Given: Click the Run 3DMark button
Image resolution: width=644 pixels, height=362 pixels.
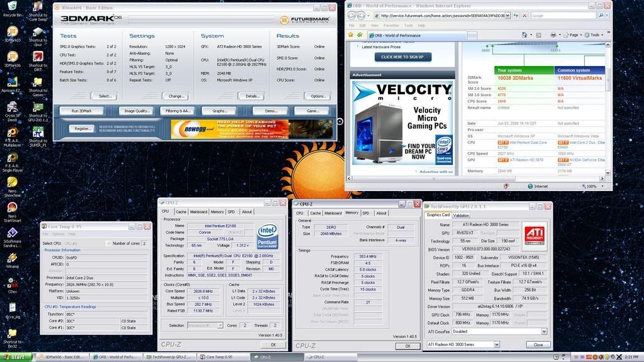Looking at the screenshot, I should (81, 111).
